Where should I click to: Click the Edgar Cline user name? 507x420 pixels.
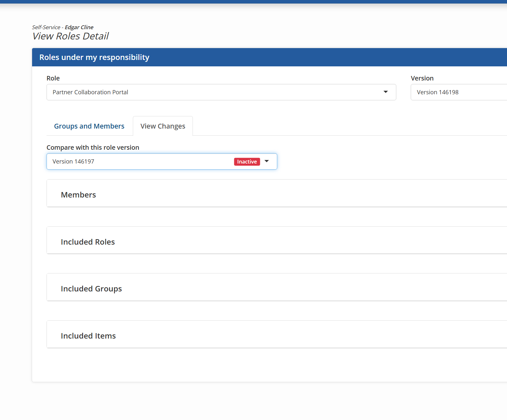click(79, 27)
